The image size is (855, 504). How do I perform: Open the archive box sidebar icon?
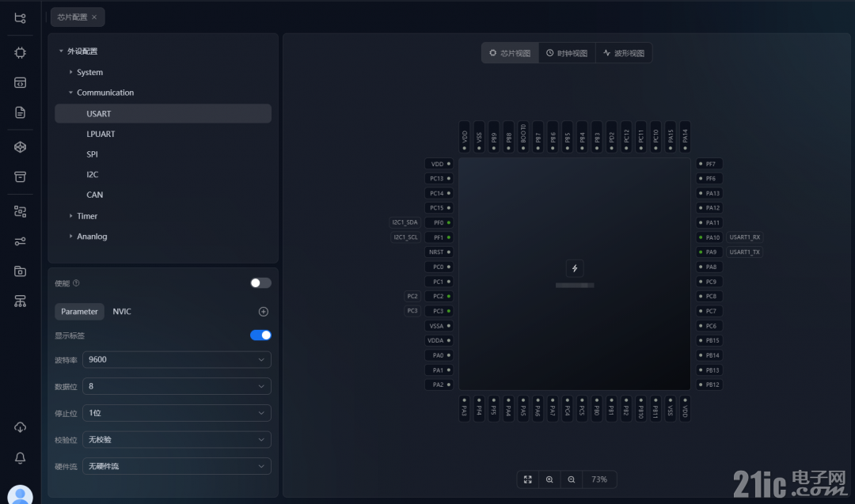pyautogui.click(x=20, y=177)
